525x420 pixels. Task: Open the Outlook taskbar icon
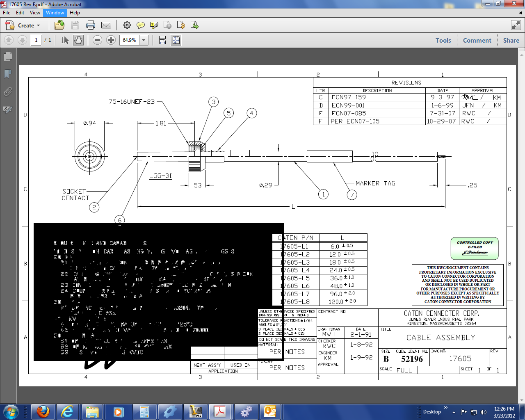coord(270,411)
